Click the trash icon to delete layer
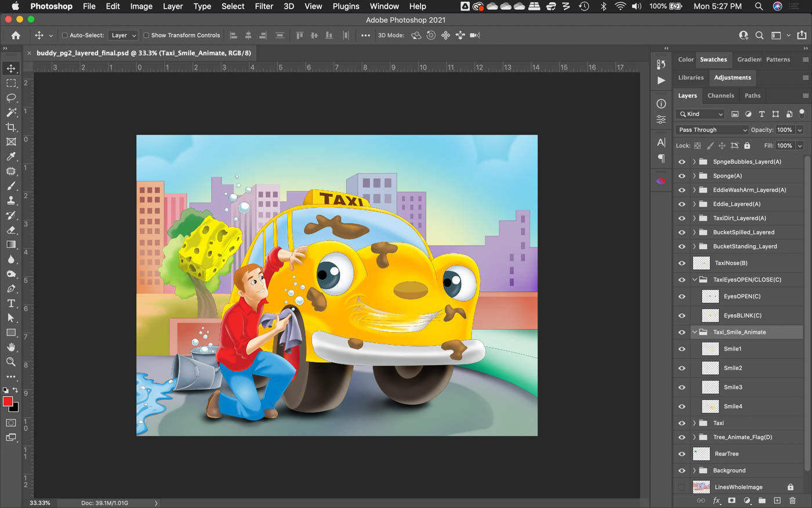Viewport: 812px width, 508px height. [792, 500]
